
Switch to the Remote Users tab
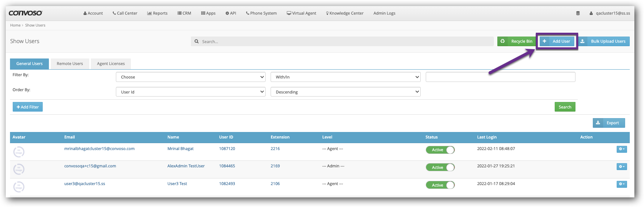pos(70,63)
